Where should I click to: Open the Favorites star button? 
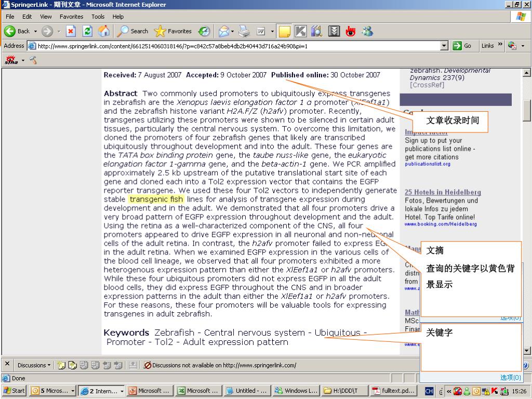[172, 31]
